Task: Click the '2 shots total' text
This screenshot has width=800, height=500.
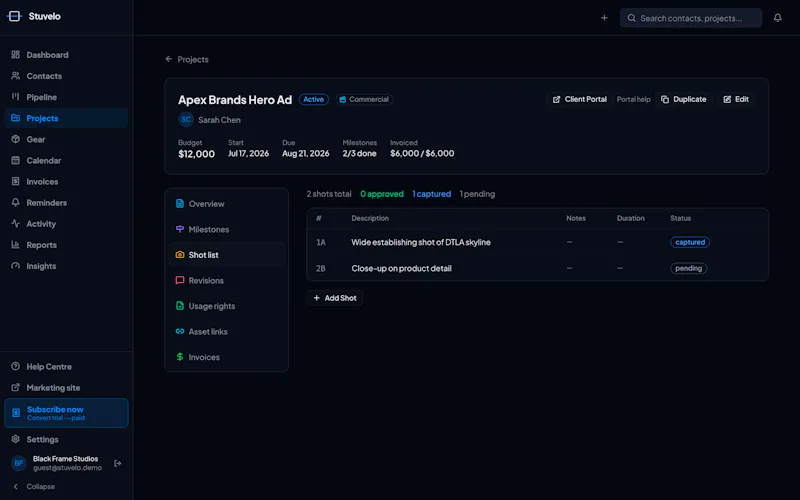Action: coord(329,194)
